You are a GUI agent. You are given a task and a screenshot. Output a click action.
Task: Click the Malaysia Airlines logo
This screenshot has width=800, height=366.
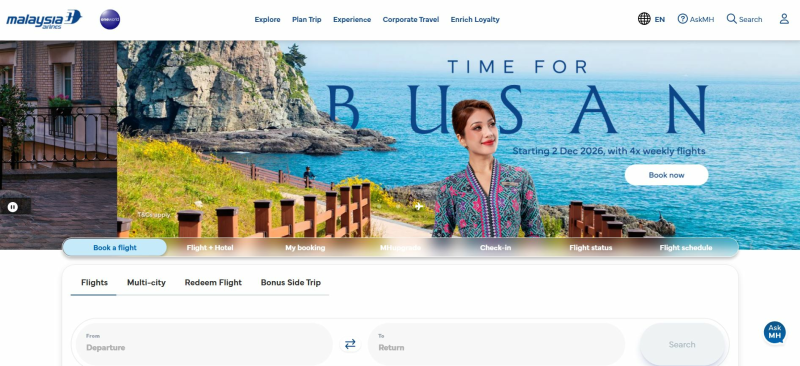pyautogui.click(x=44, y=19)
